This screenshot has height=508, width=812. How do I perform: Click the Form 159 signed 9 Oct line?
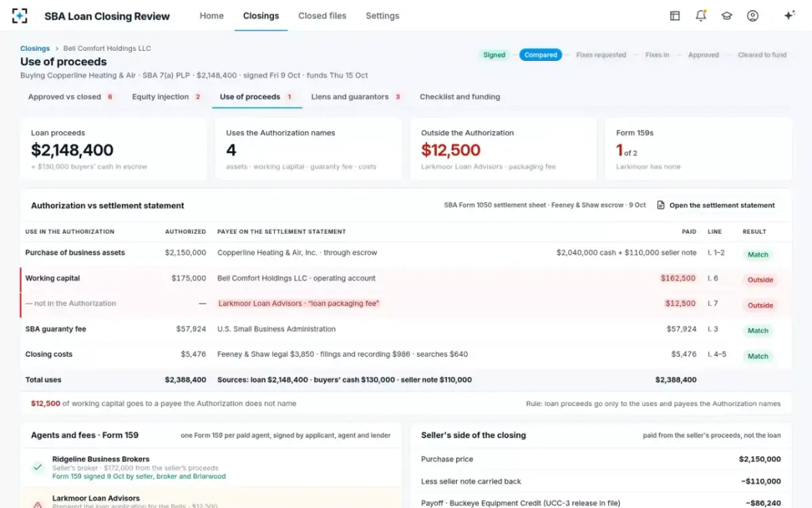[x=139, y=476]
